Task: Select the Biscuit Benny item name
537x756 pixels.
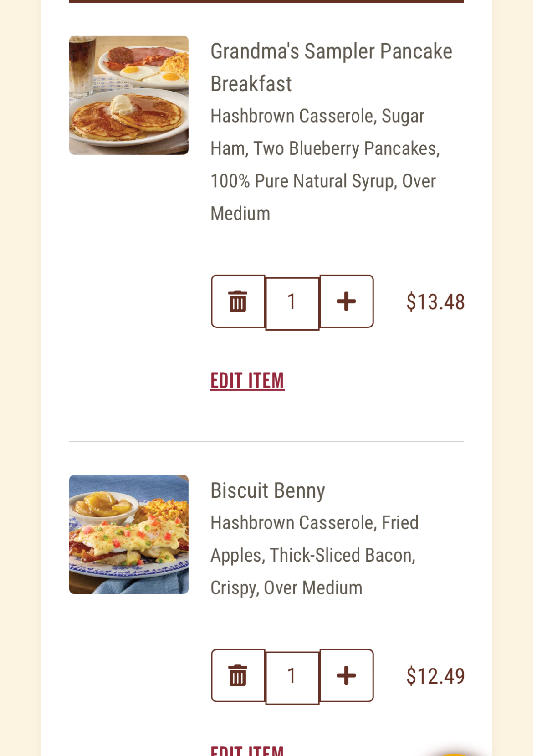Action: [x=268, y=490]
